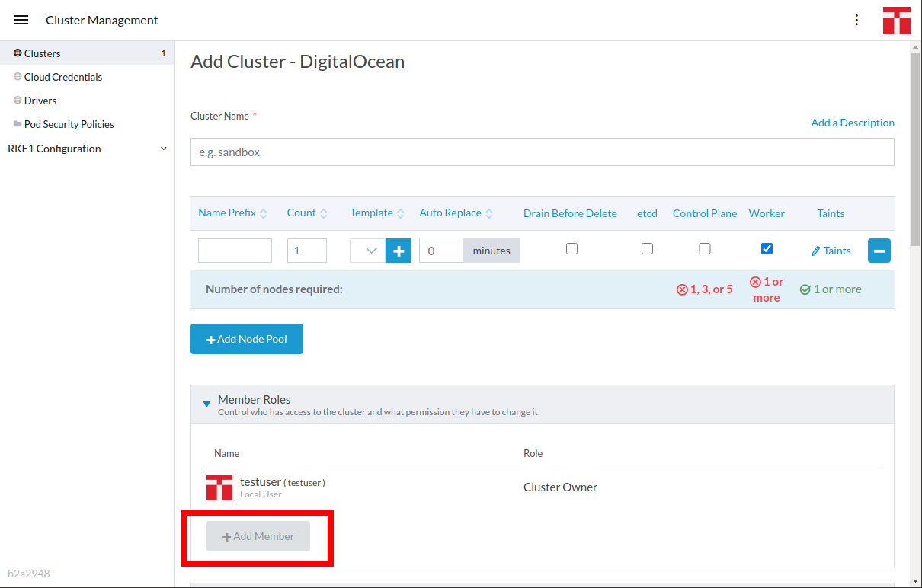
Task: Click the Cluster Name input field
Action: tap(542, 152)
